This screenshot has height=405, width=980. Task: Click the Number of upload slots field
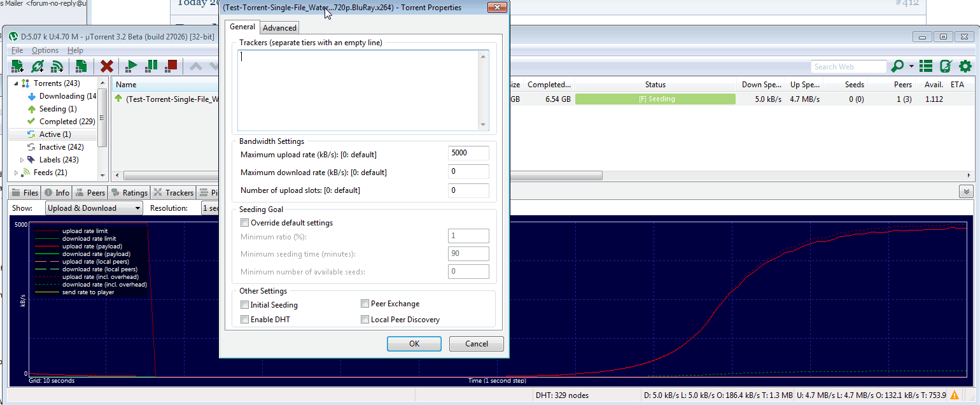click(x=468, y=190)
